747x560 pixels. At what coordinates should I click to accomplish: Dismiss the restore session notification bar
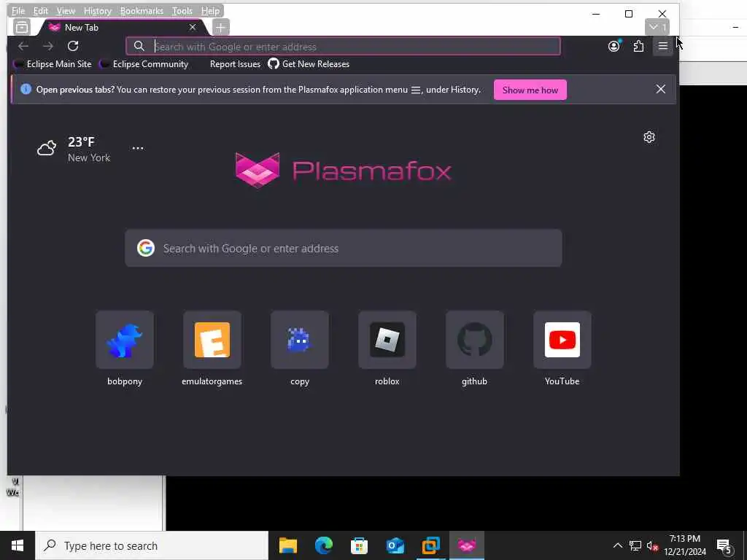pyautogui.click(x=660, y=89)
